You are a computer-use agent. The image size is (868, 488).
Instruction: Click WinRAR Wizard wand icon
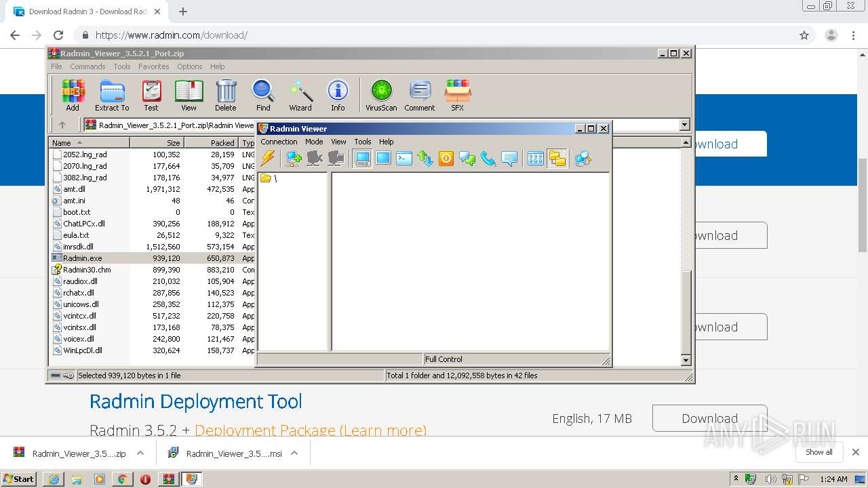(x=300, y=95)
